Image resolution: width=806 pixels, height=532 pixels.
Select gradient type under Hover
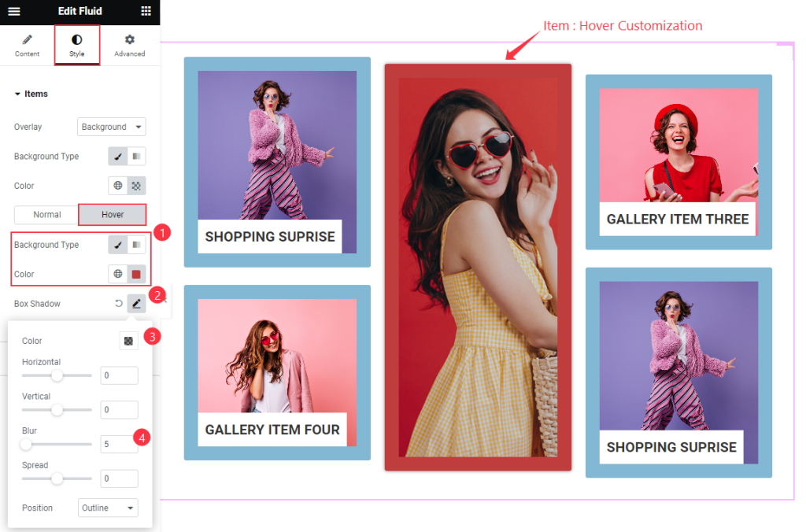point(136,245)
